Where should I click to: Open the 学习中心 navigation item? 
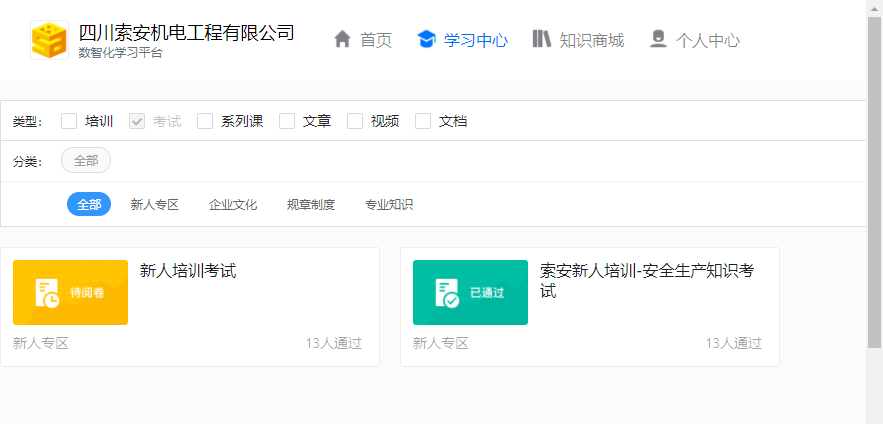463,40
